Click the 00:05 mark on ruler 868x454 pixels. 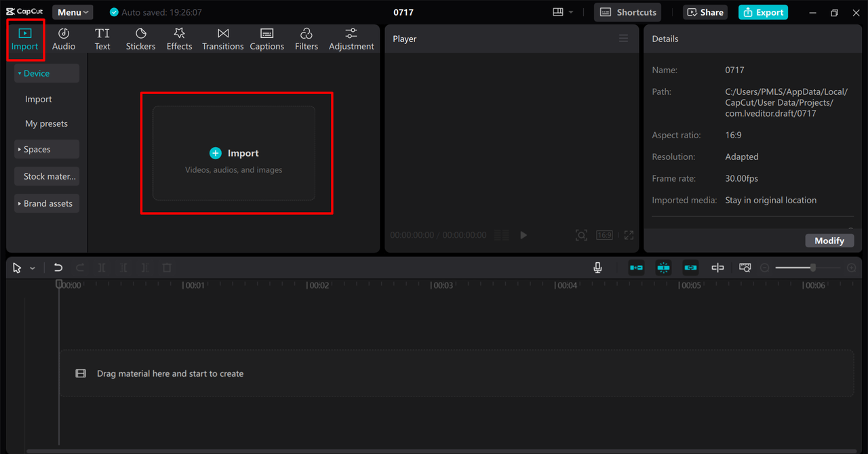click(x=690, y=285)
